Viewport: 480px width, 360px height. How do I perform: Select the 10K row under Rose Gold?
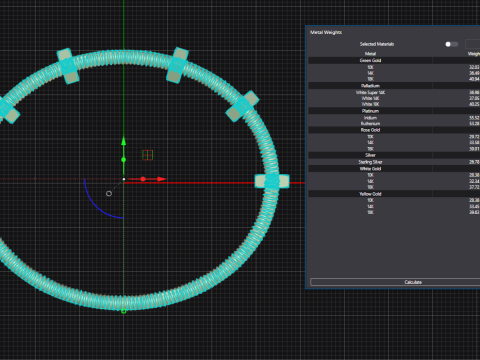(394, 137)
